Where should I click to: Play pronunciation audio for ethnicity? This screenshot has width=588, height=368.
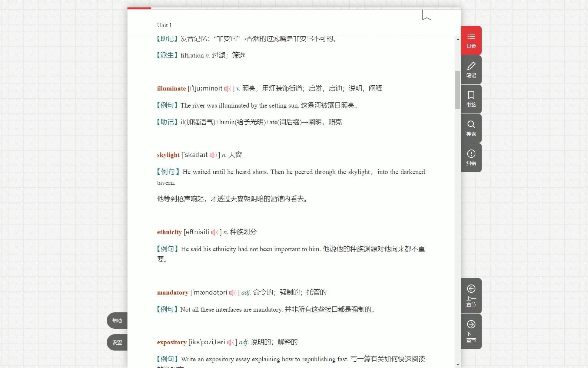(215, 232)
